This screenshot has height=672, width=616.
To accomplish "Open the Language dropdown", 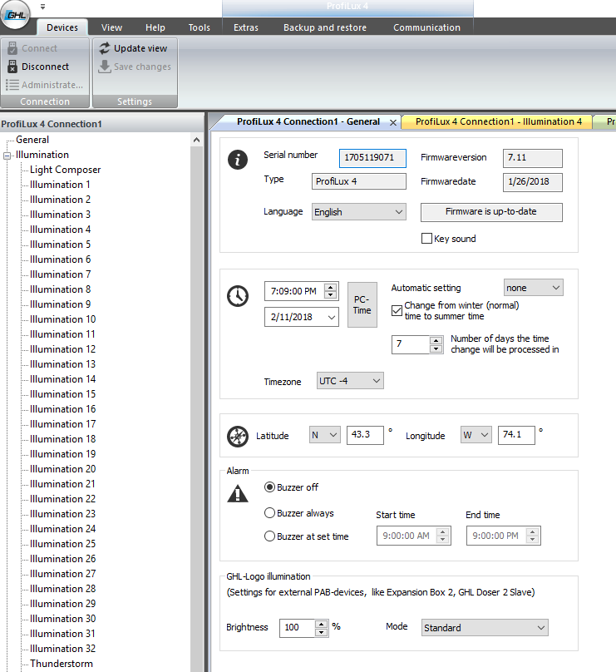I will tap(359, 212).
